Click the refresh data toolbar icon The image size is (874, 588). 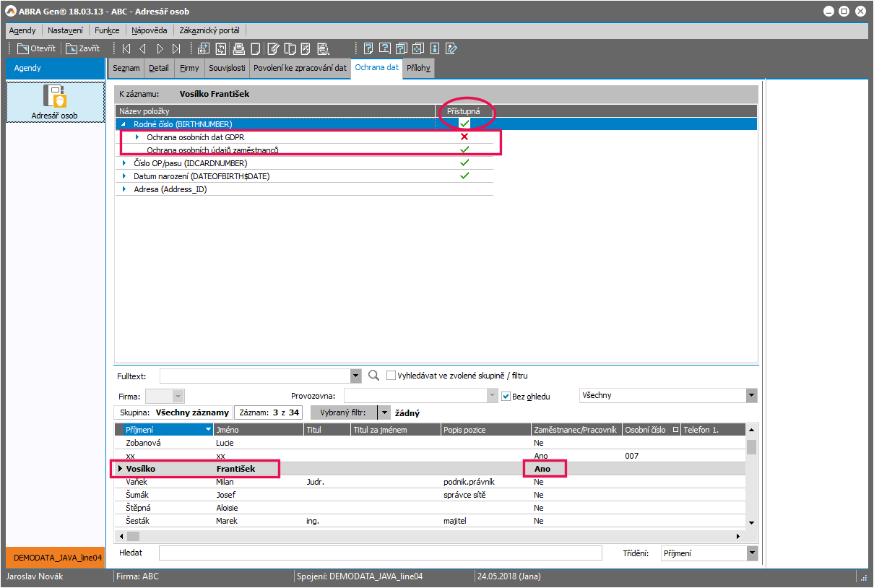(220, 49)
